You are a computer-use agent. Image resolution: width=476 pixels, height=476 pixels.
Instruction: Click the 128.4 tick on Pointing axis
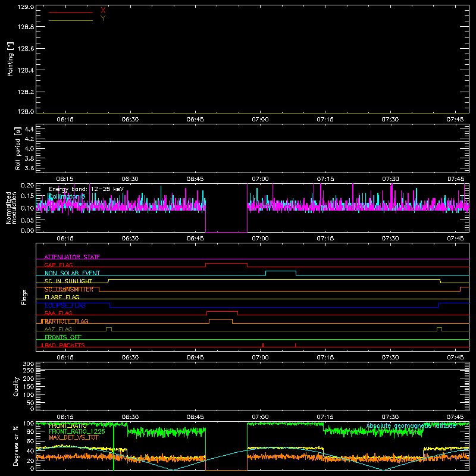pos(26,70)
